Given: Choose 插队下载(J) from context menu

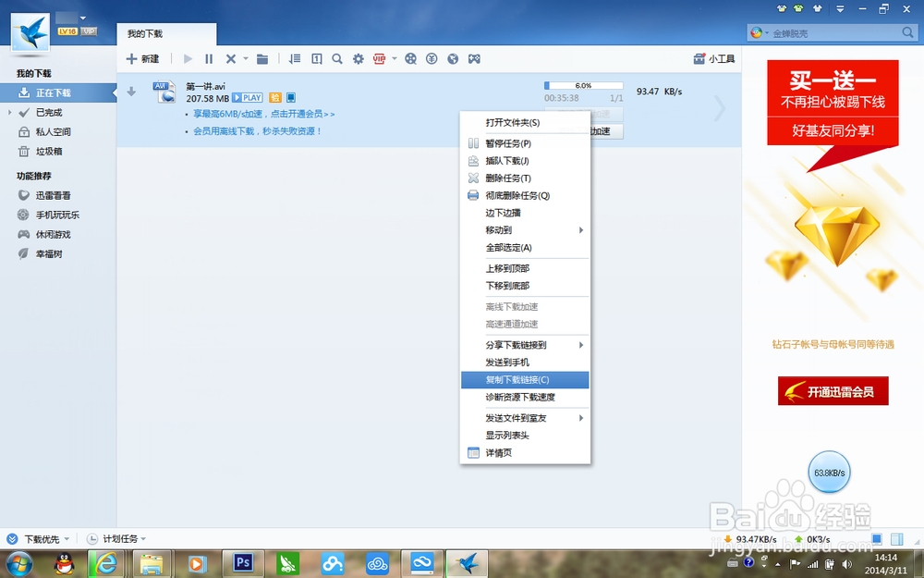Looking at the screenshot, I should click(525, 160).
